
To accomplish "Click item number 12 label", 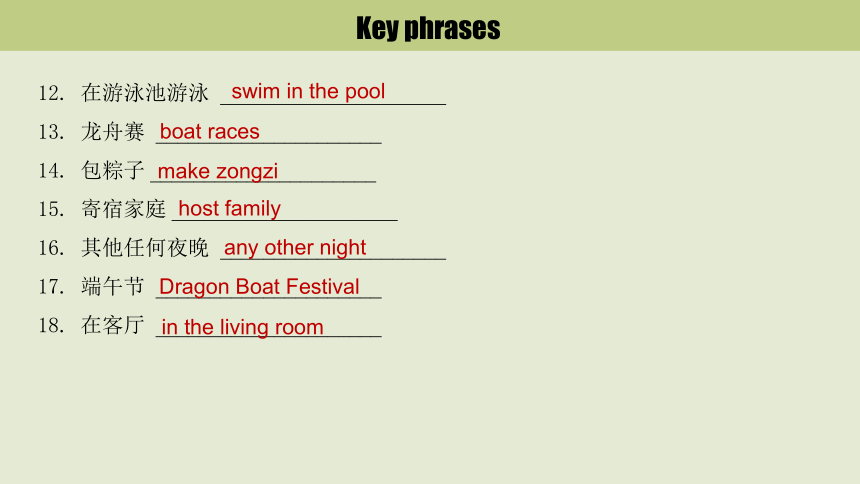I will pos(51,93).
